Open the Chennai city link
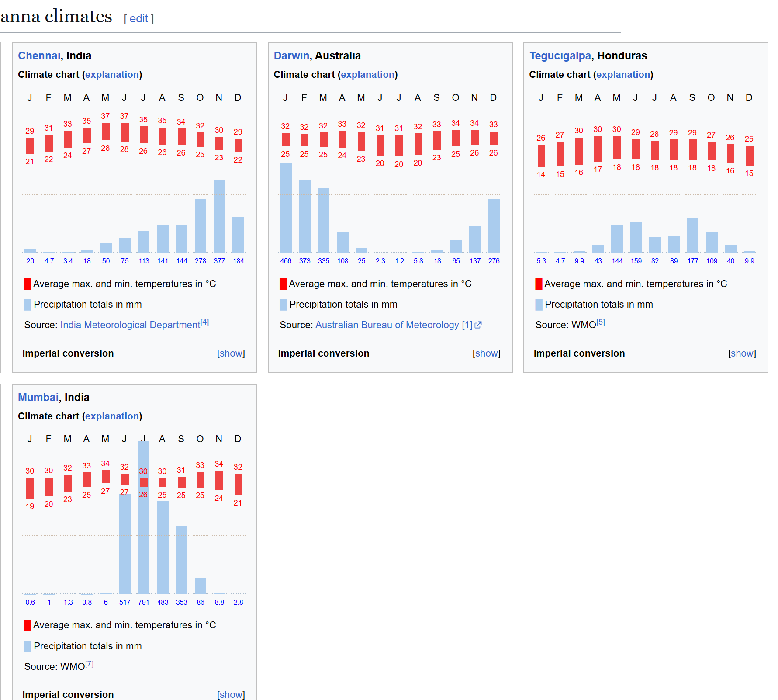 coord(39,56)
